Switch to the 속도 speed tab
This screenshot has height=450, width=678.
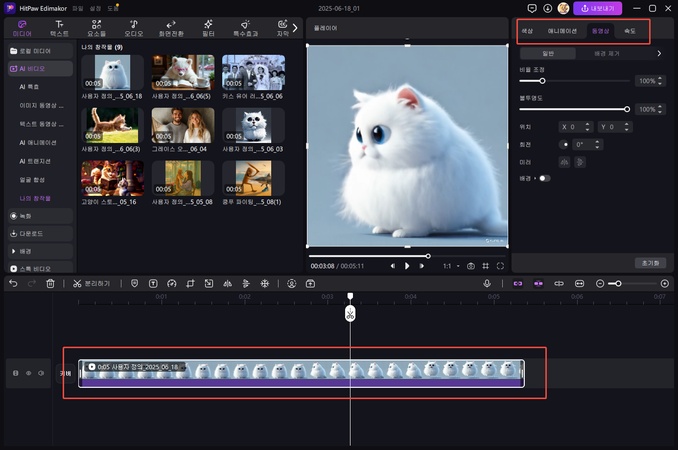pyautogui.click(x=629, y=31)
